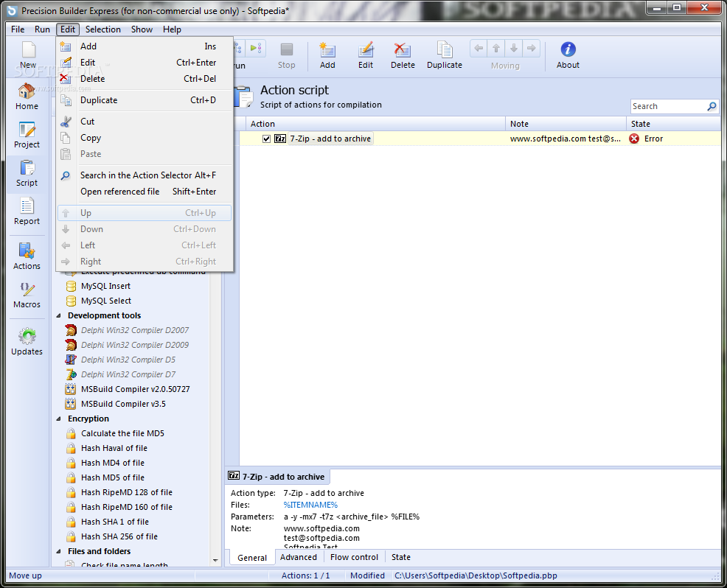Click the State column header
This screenshot has height=588, width=727.
[x=674, y=124]
